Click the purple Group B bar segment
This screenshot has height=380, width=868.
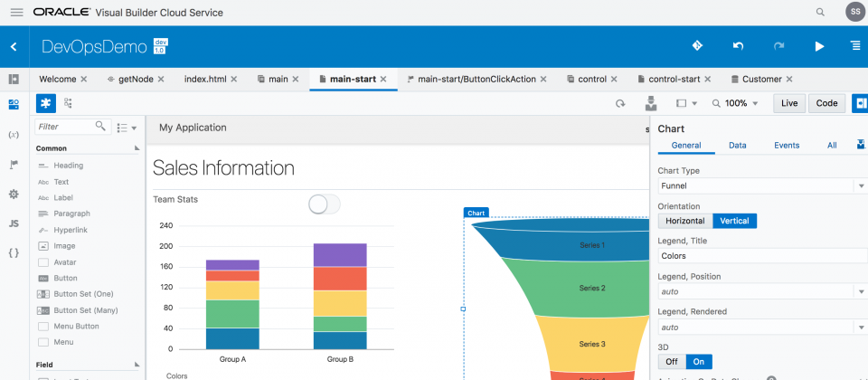pyautogui.click(x=340, y=255)
